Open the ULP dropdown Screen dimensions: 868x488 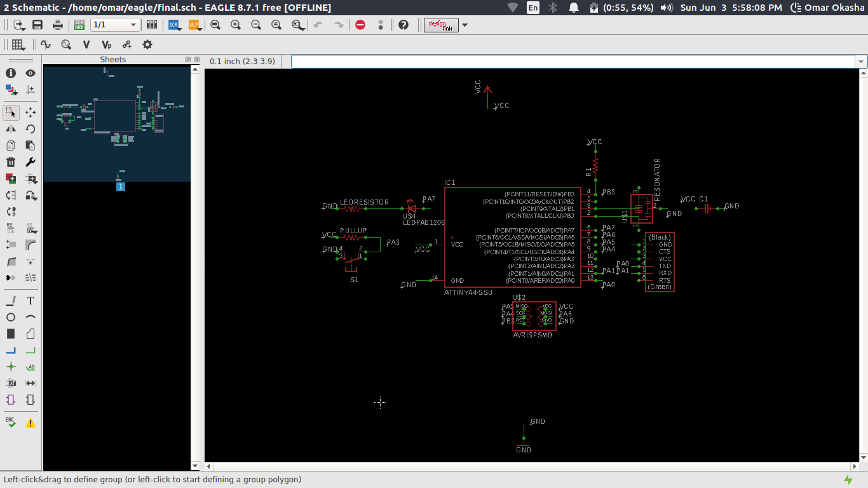click(x=194, y=25)
